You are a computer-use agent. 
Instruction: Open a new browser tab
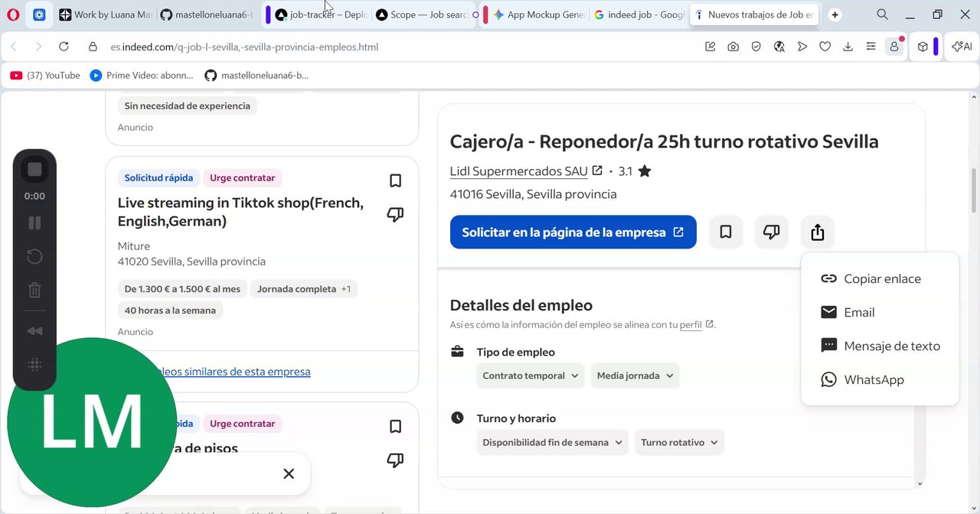(x=835, y=15)
